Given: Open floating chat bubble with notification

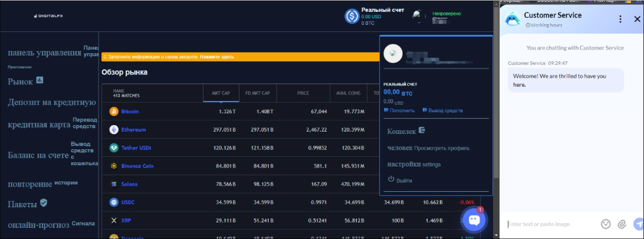Looking at the screenshot, I should pos(474,220).
